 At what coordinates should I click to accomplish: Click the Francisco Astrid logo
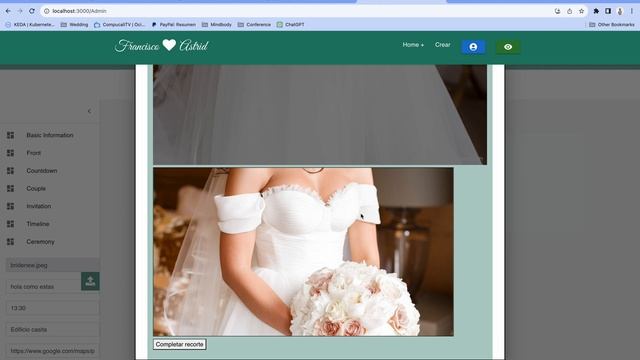point(162,45)
